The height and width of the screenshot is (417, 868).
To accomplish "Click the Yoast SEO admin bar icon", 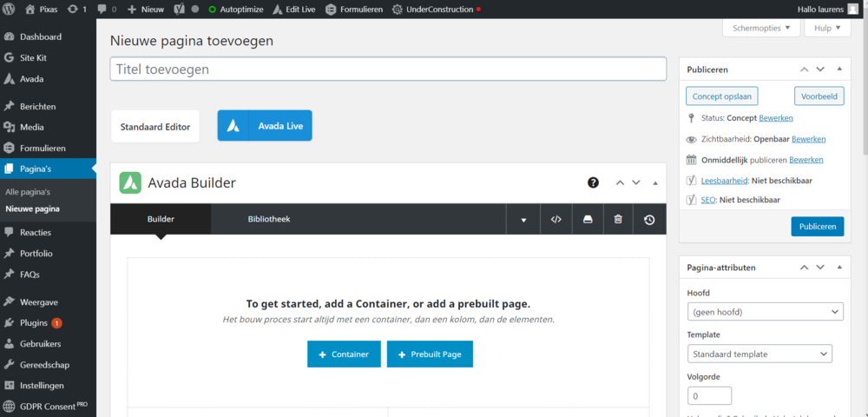I will point(180,10).
